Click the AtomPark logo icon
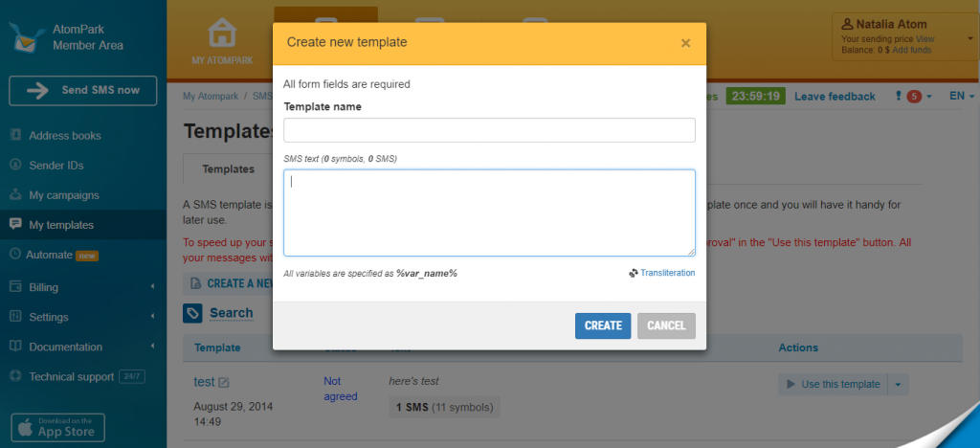The width and height of the screenshot is (980, 448). pyautogui.click(x=26, y=37)
